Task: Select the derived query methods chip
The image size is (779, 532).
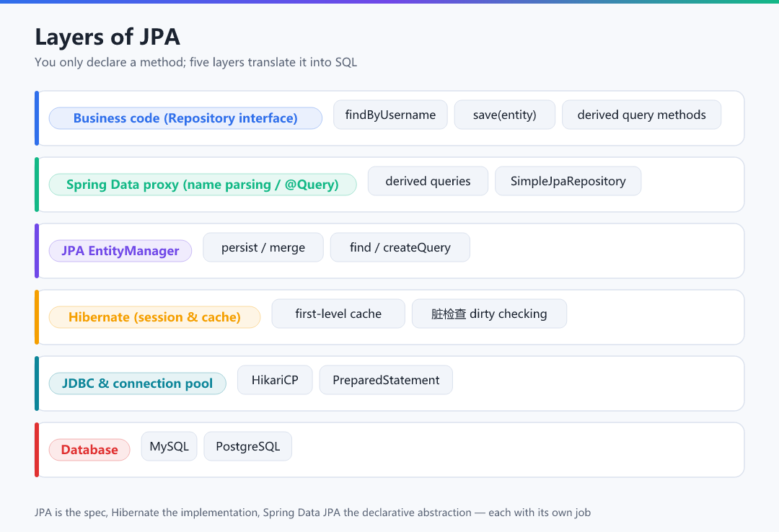Action: point(641,115)
